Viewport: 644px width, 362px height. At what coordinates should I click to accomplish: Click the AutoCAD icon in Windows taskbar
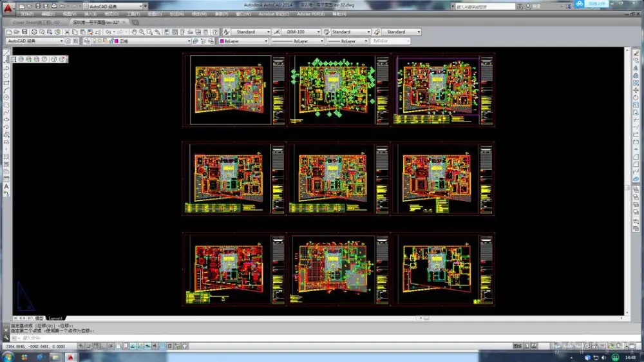(70, 356)
